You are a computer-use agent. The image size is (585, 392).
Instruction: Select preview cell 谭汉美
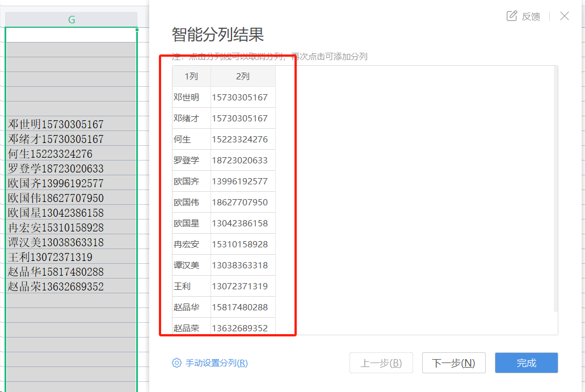(191, 265)
